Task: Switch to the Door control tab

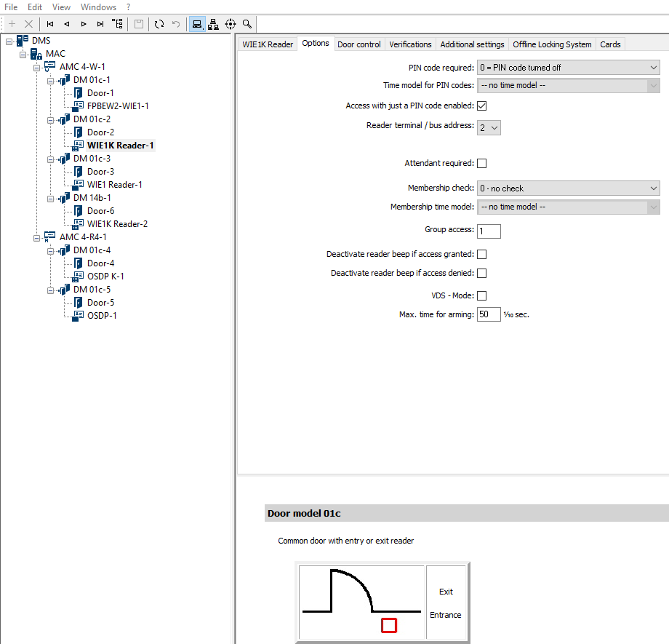Action: 358,44
